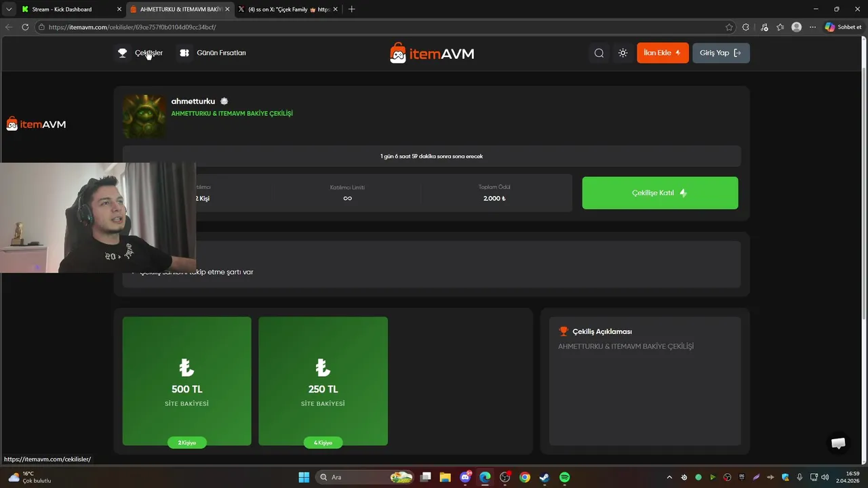The image size is (868, 488).
Task: Click the 4 Kişiye badge
Action: 323,443
